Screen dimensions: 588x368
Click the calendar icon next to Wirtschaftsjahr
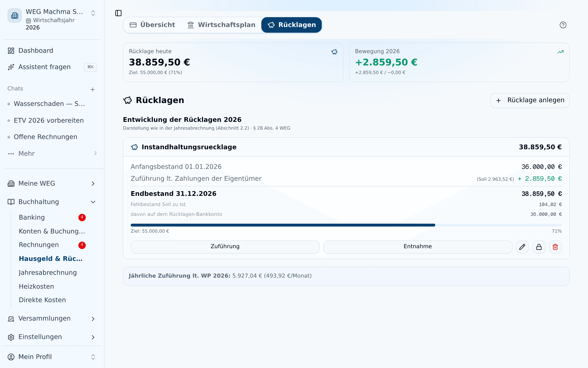(x=28, y=21)
